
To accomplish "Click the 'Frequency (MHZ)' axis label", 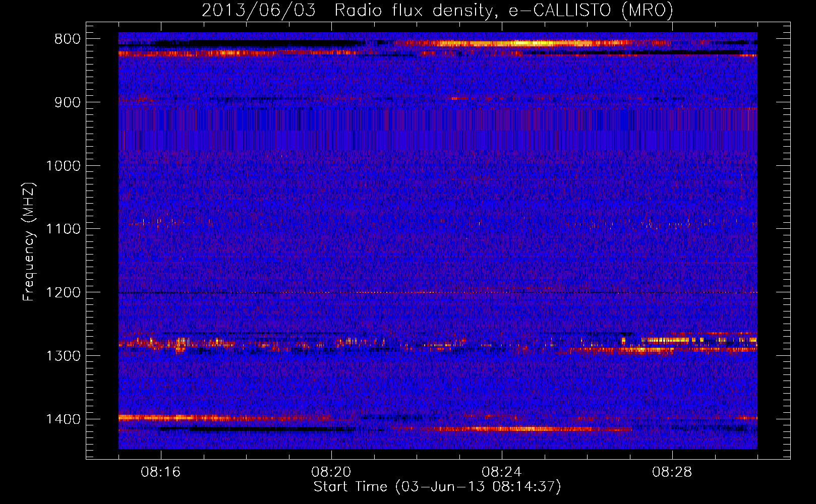I will [x=29, y=242].
